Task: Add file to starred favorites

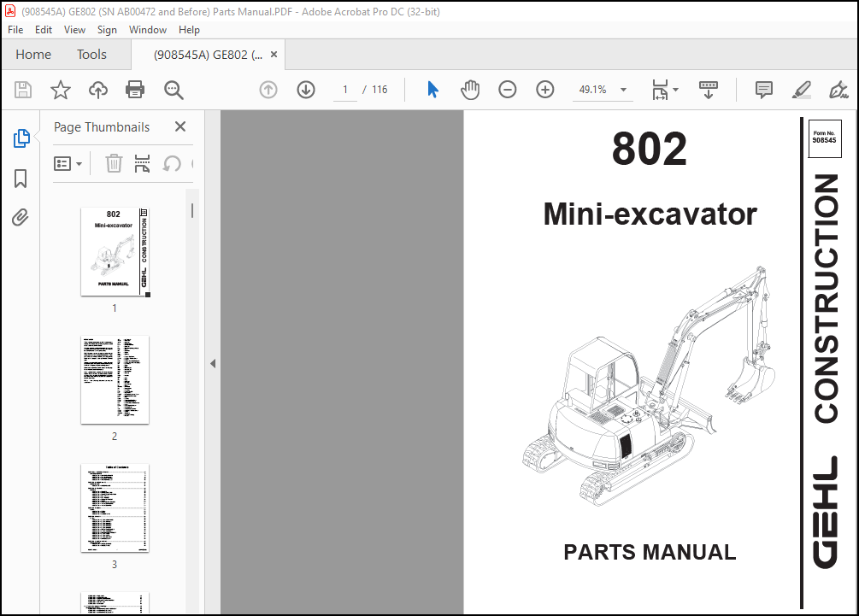Action: pyautogui.click(x=61, y=90)
